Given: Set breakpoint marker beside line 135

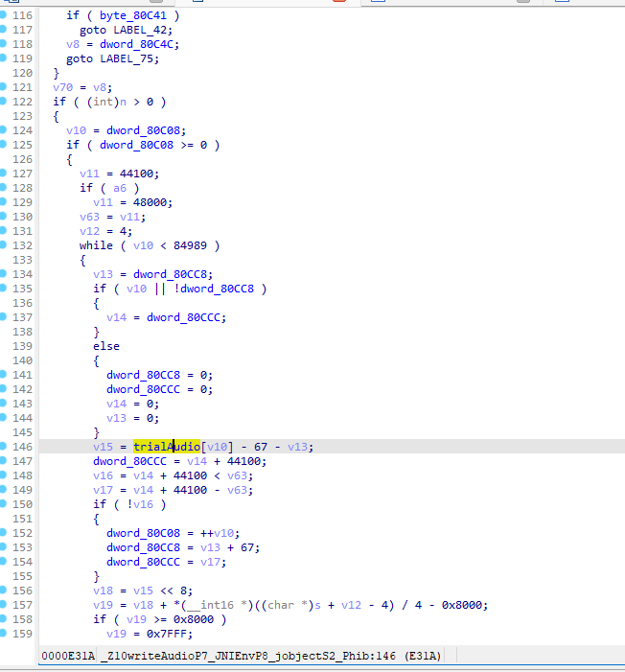Looking at the screenshot, I should click(x=3, y=288).
